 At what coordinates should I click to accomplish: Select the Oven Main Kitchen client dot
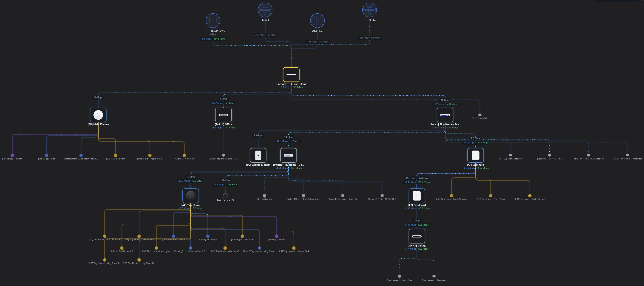click(184, 155)
